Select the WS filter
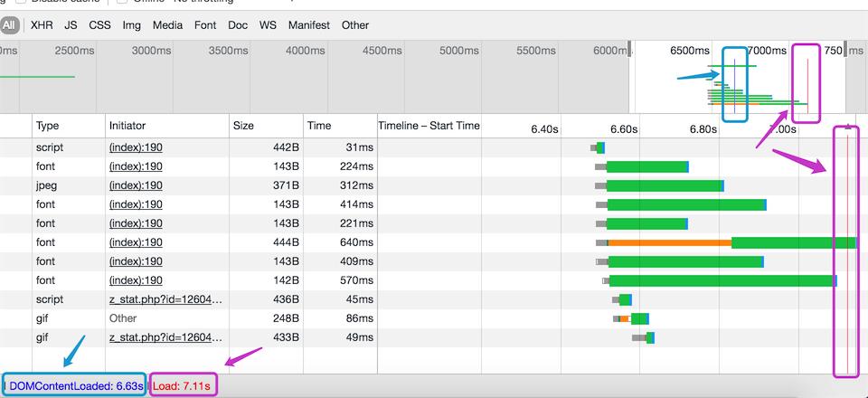 point(268,25)
